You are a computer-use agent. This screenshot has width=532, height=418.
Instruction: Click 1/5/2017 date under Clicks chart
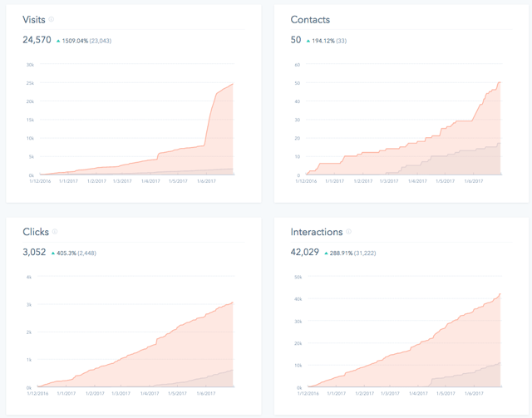(x=177, y=394)
